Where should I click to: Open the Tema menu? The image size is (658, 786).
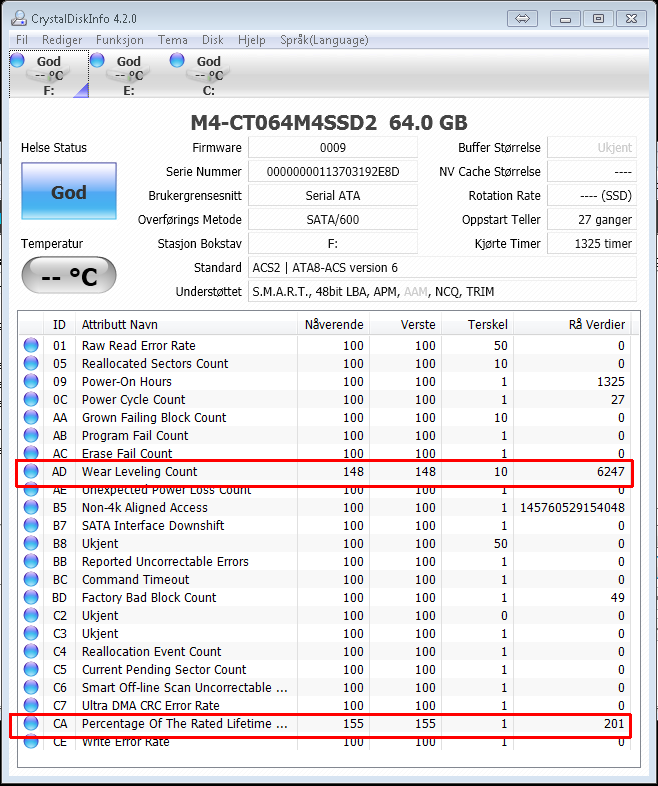point(173,40)
